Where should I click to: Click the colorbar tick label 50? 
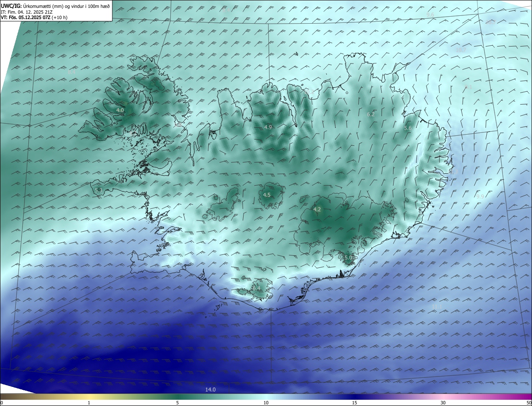pyautogui.click(x=529, y=403)
